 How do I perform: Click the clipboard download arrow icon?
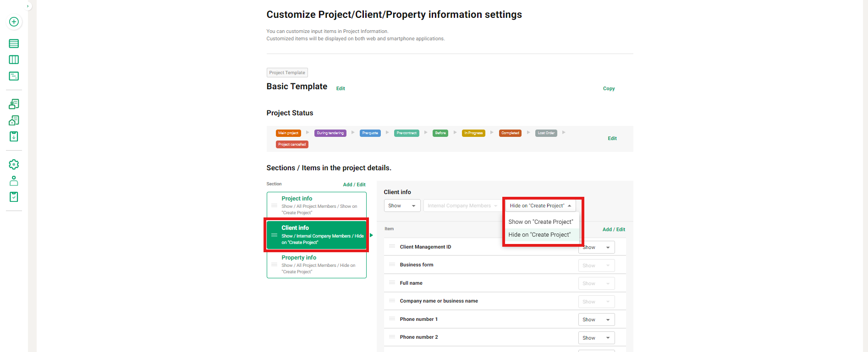[x=14, y=136]
